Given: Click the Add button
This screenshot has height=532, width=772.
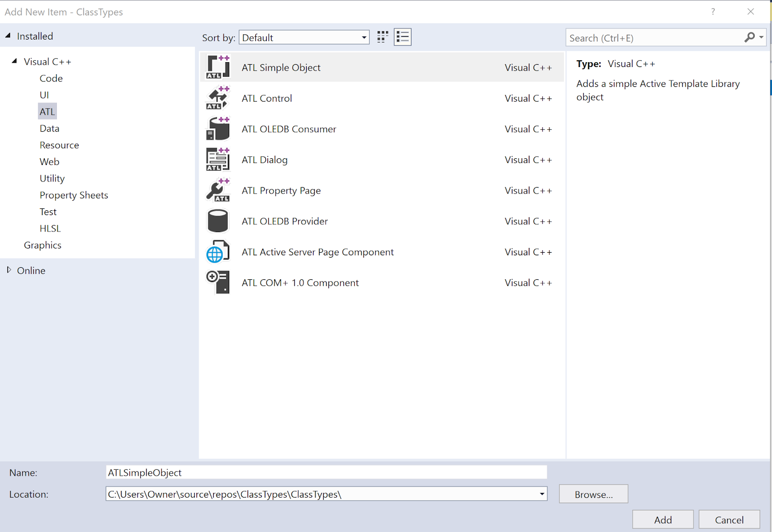Looking at the screenshot, I should click(663, 519).
